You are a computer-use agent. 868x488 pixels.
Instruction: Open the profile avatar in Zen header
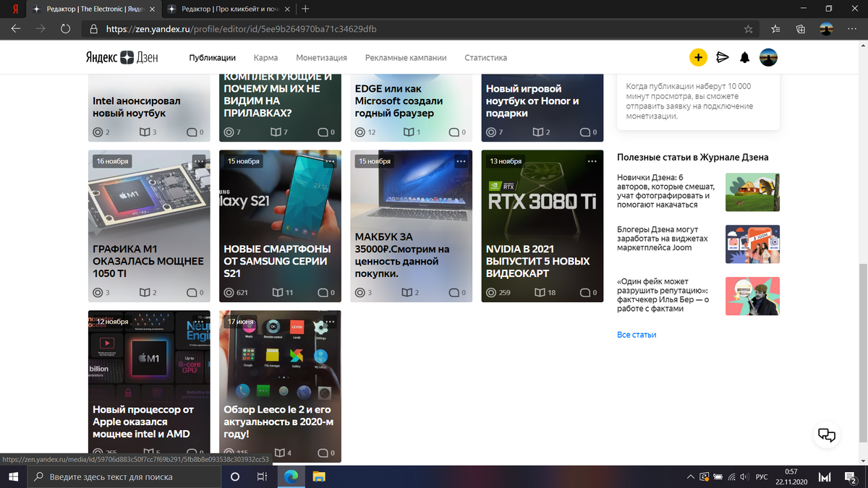point(768,58)
